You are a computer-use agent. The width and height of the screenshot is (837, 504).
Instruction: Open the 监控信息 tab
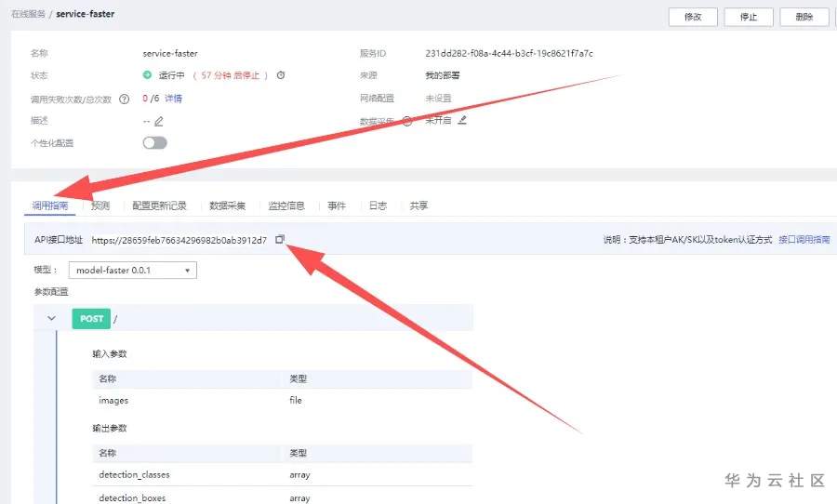tap(286, 206)
